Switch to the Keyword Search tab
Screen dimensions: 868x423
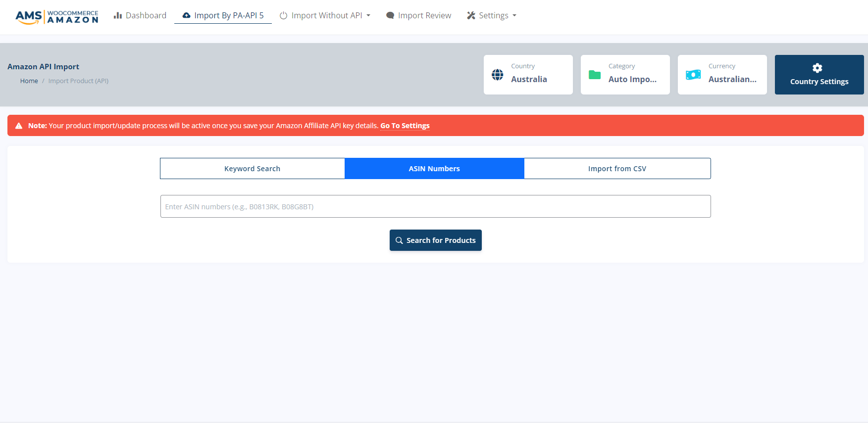(x=253, y=169)
